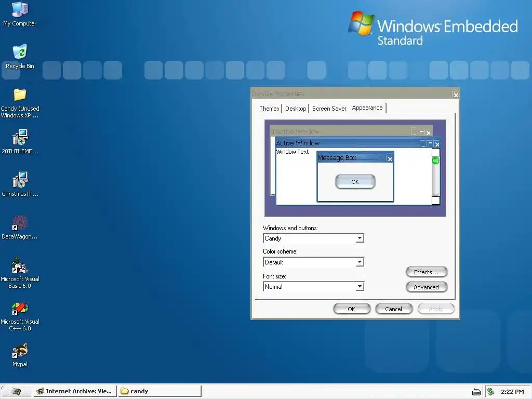Expand the Color scheme dropdown

tap(360, 262)
